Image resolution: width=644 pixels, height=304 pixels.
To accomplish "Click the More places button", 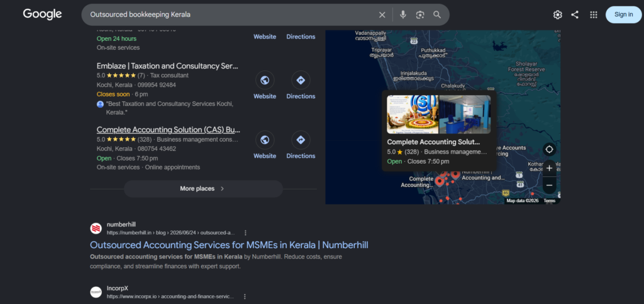I will (203, 189).
